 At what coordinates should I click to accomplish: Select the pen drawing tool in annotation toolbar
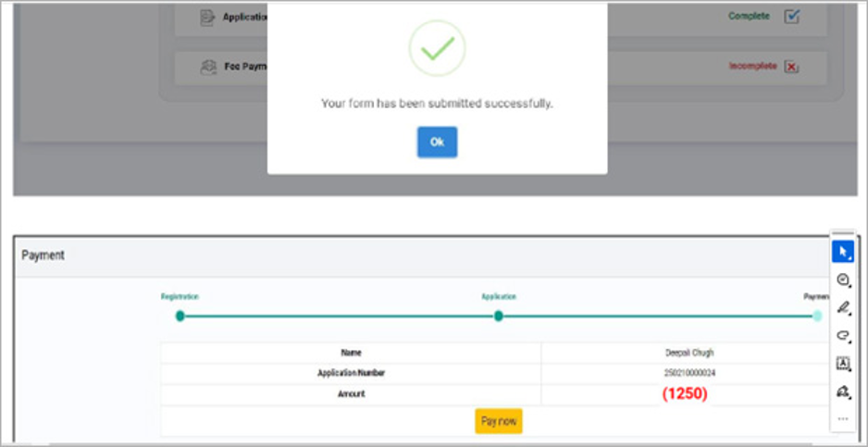pos(842,307)
